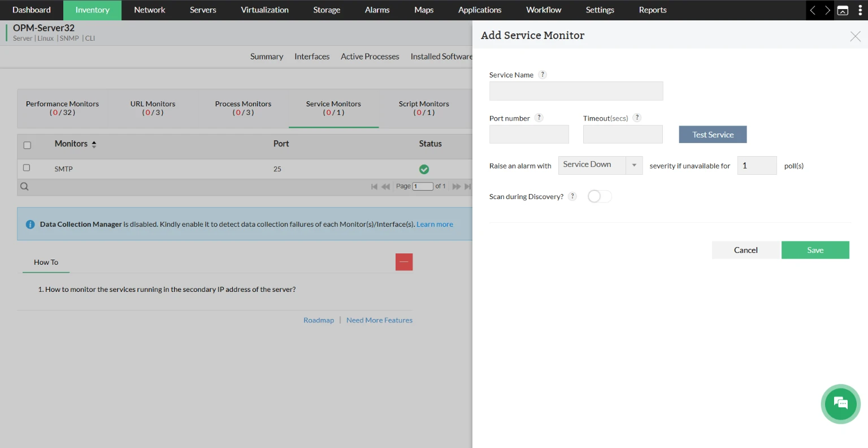Open the Roadmap link
Screen dimensions: 868x448
(x=319, y=320)
